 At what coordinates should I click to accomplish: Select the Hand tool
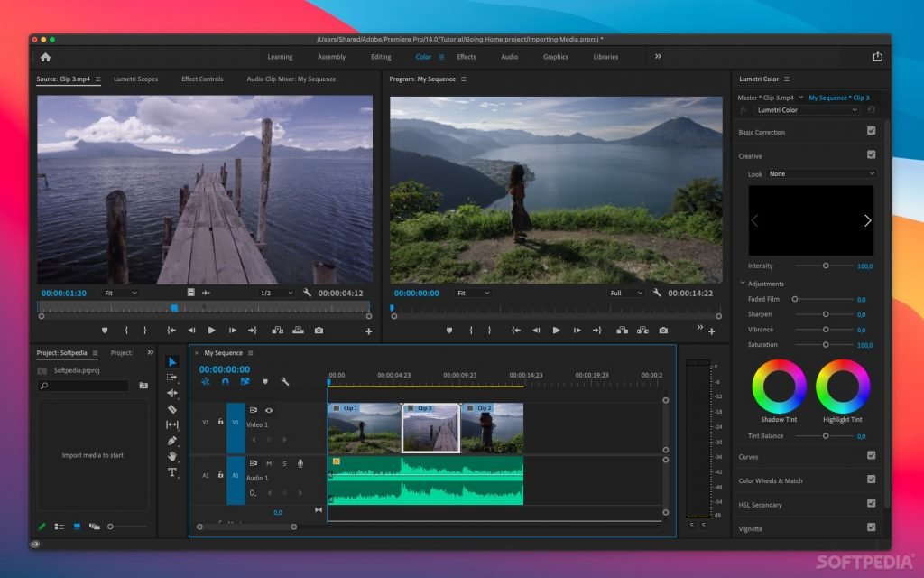172,456
